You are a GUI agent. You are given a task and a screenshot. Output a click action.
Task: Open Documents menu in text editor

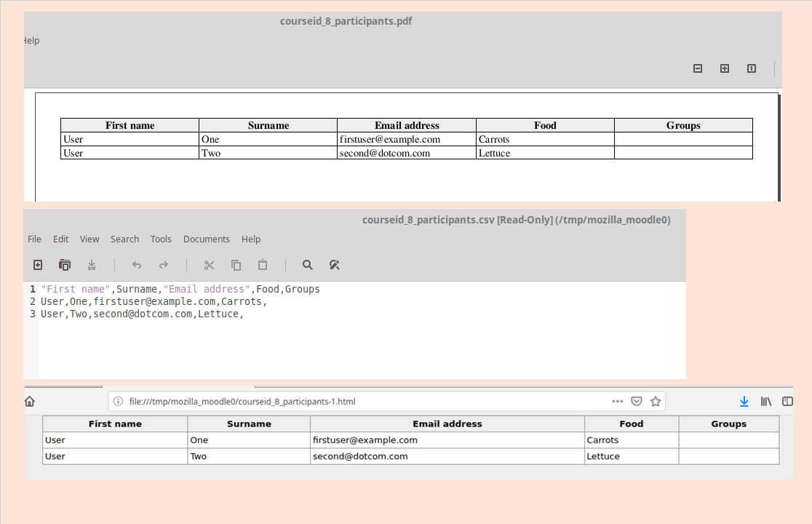[207, 239]
